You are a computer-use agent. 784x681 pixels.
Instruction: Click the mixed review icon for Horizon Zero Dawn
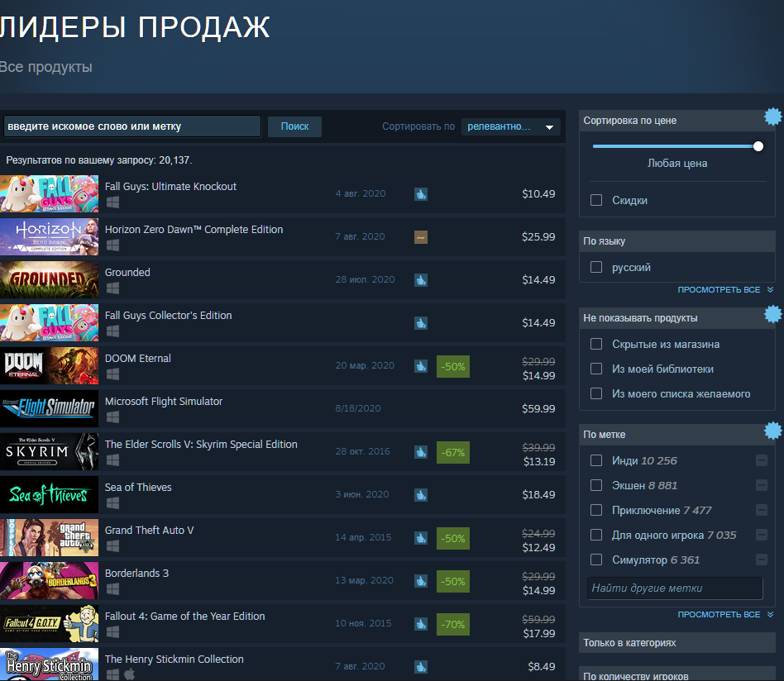pyautogui.click(x=421, y=237)
